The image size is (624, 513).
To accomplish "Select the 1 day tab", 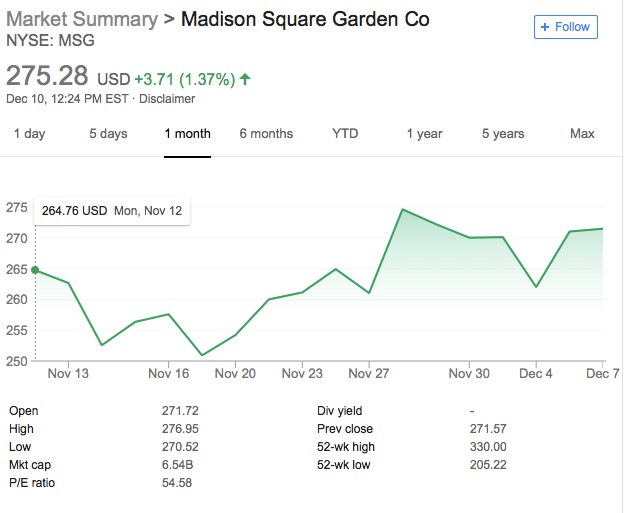I will pos(29,134).
